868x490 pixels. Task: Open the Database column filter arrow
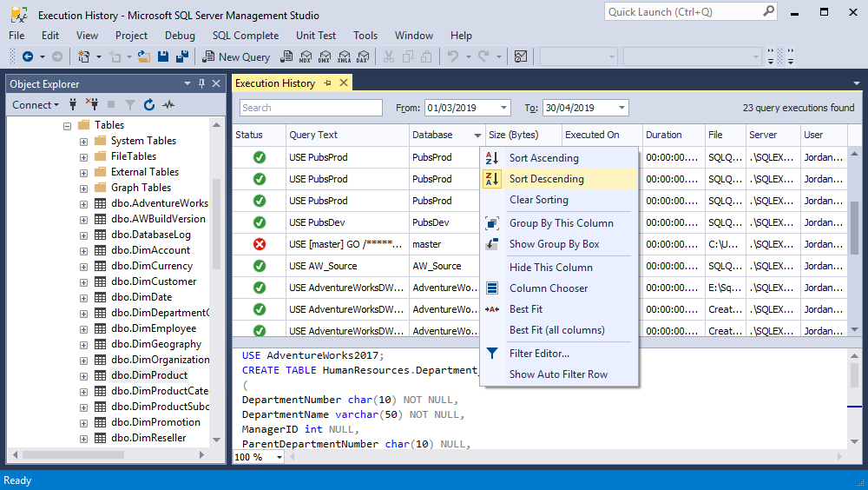477,136
